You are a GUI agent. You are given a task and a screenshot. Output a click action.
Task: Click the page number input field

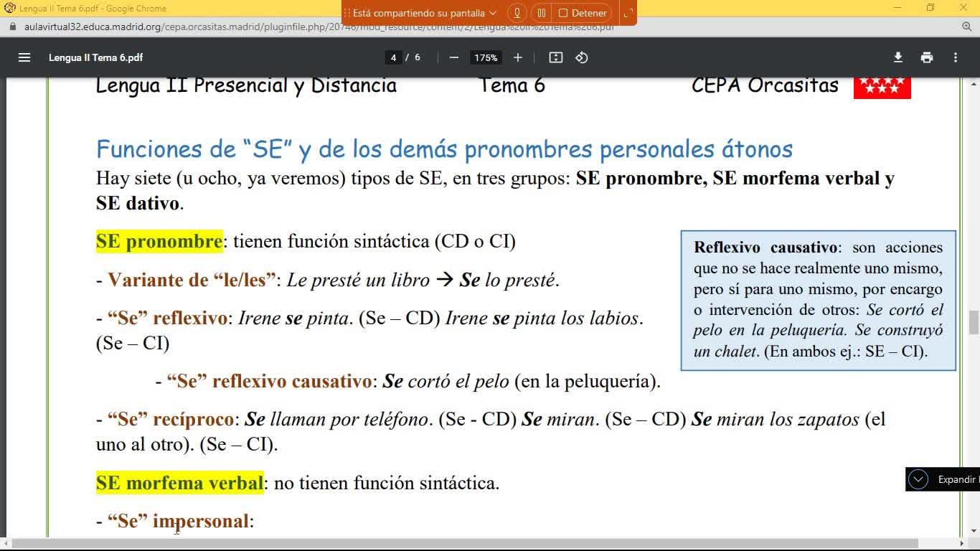[x=393, y=57]
